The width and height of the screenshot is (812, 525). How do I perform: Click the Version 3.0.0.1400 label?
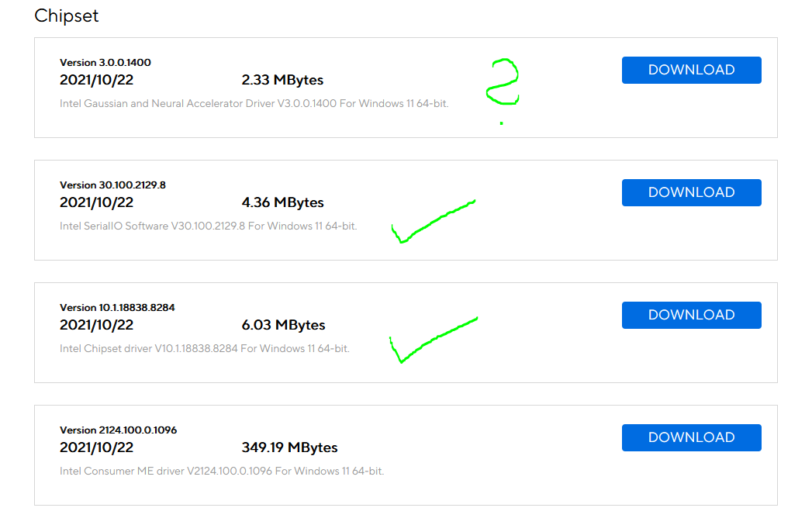105,63
